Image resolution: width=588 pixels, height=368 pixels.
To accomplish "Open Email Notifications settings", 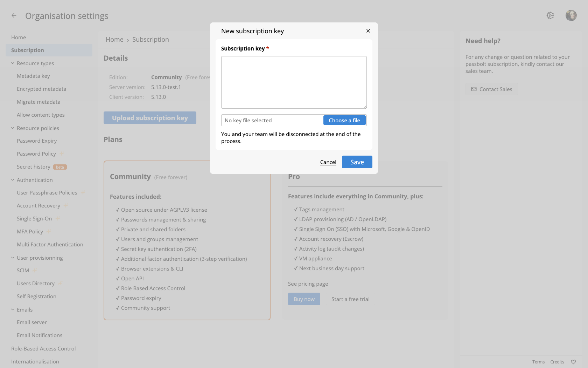I will click(x=40, y=335).
